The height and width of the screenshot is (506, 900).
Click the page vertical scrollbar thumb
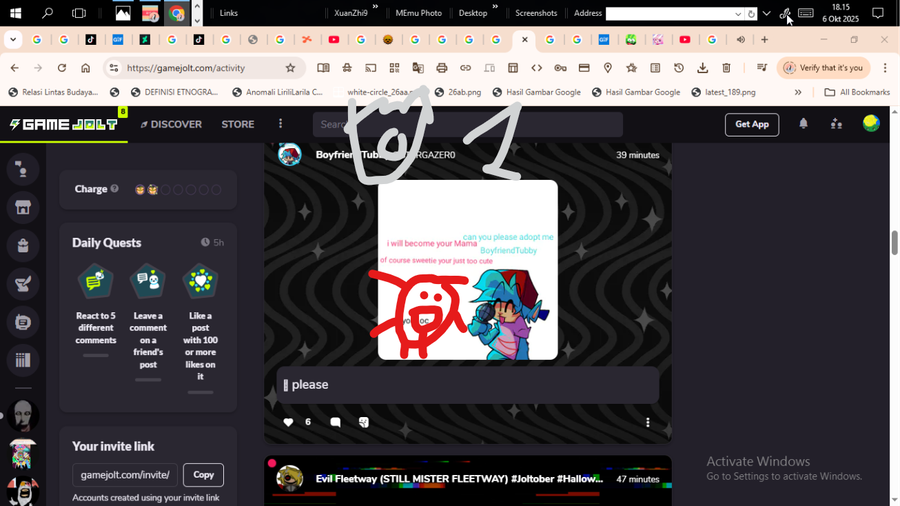point(894,243)
